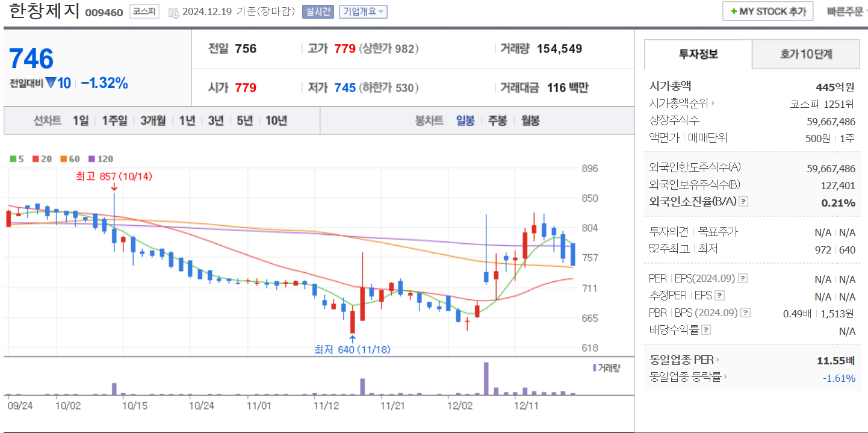
Task: Open help icon beside PER EPS(2024.09)
Action: (743, 279)
